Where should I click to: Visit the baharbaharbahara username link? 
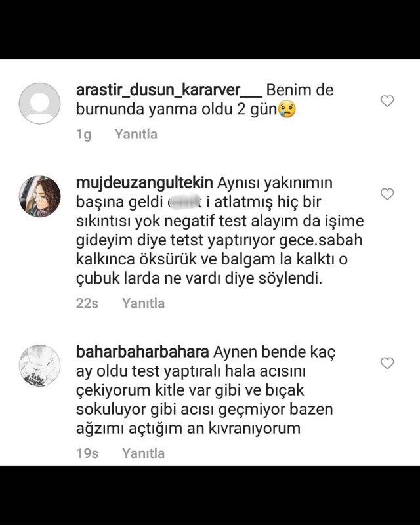pos(142,352)
